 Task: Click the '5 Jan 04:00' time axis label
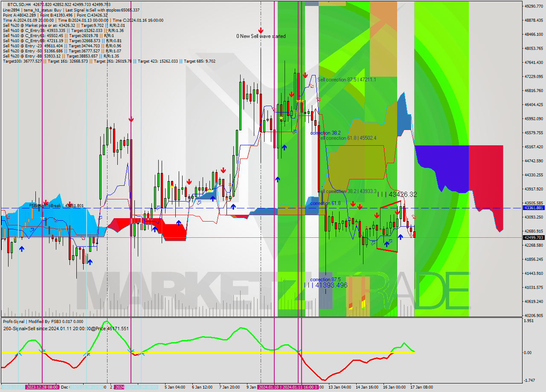tap(175, 387)
